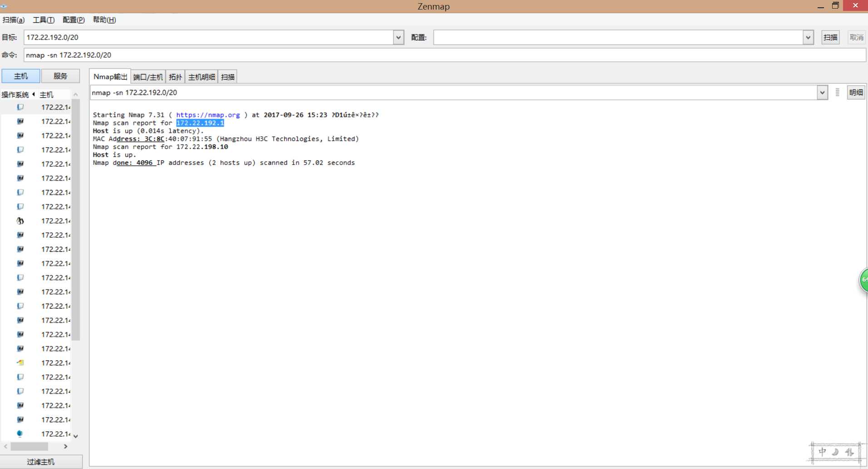Show hosts list with 主机 button
Viewport: 868px width, 469px height.
21,76
